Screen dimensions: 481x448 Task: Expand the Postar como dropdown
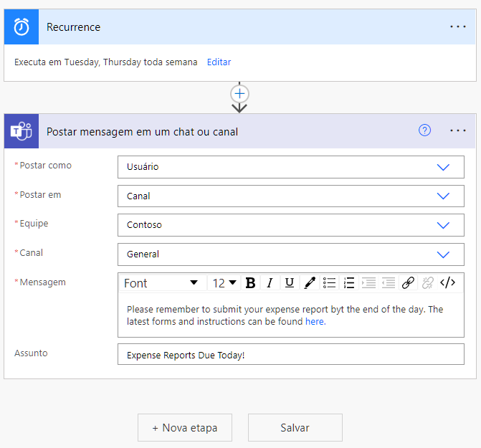[443, 167]
